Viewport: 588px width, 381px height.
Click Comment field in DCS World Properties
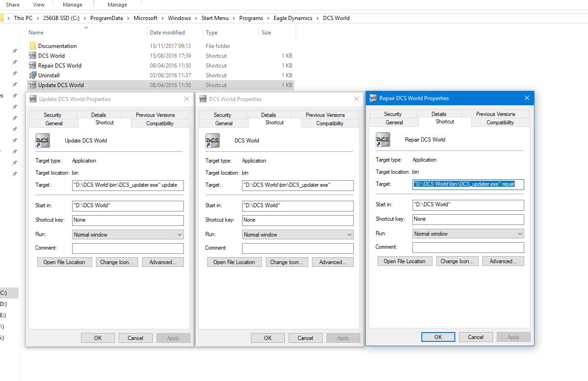tap(298, 248)
